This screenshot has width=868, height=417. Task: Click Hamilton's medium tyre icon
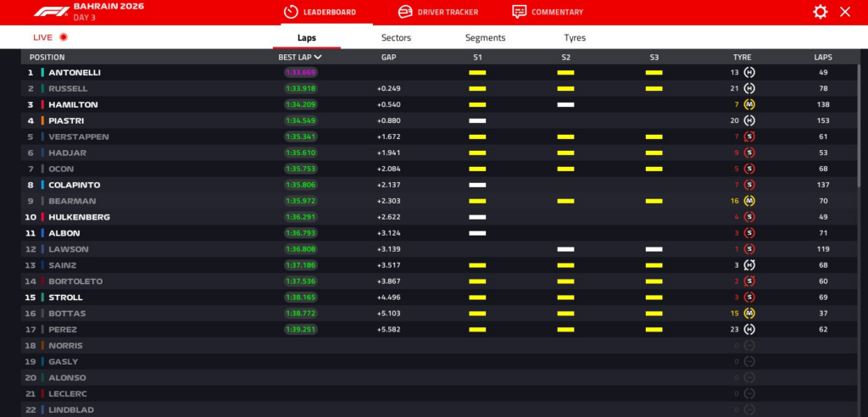click(749, 104)
